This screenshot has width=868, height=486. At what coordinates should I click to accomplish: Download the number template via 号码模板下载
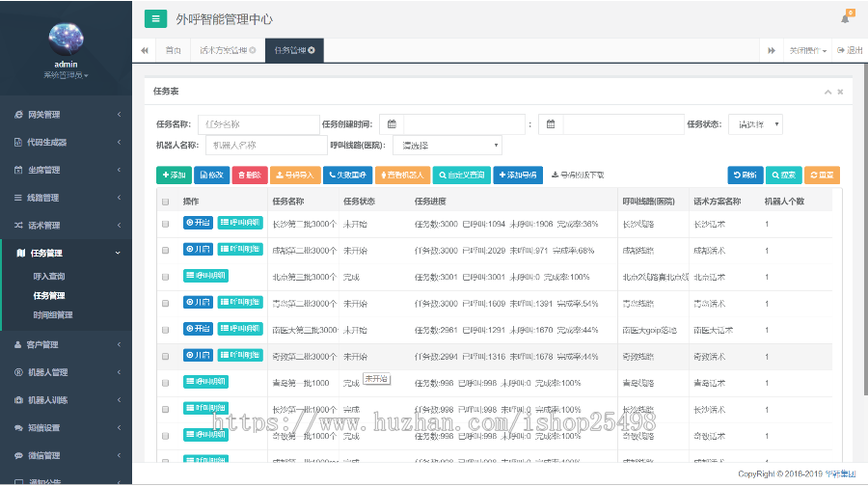tap(578, 175)
